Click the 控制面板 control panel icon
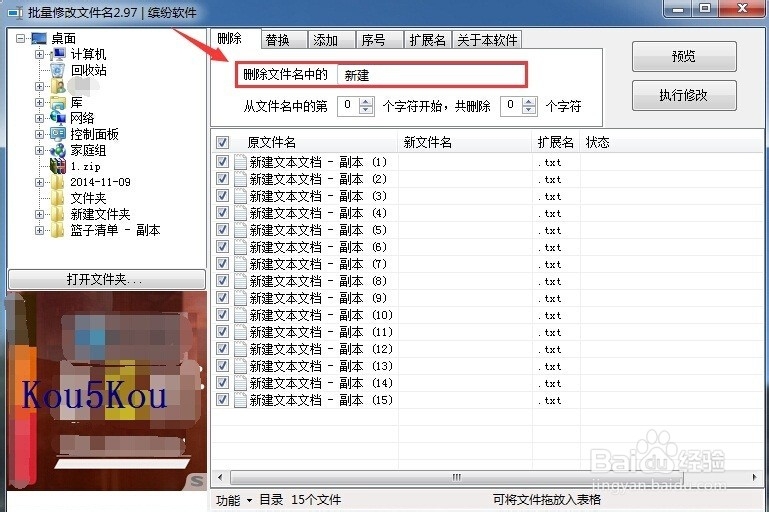This screenshot has width=769, height=512. (58, 134)
